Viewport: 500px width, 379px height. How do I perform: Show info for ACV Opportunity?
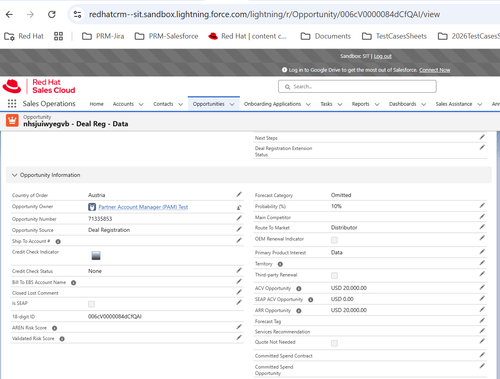299,289
